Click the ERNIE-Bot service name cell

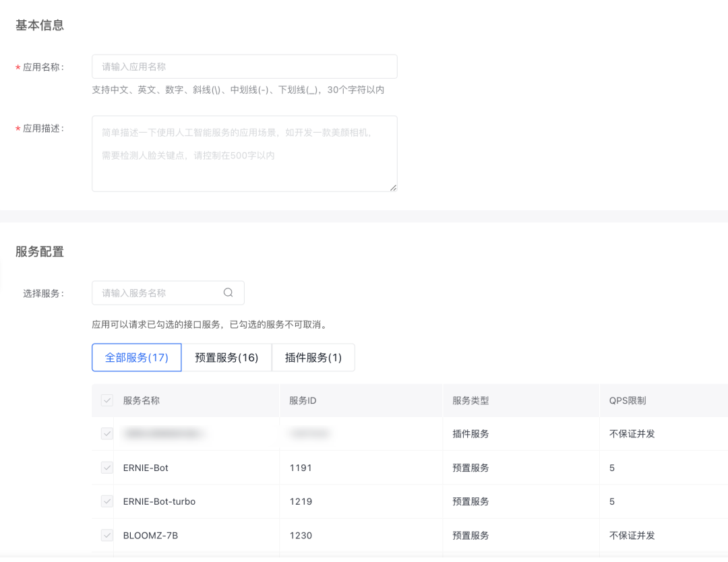pyautogui.click(x=144, y=467)
